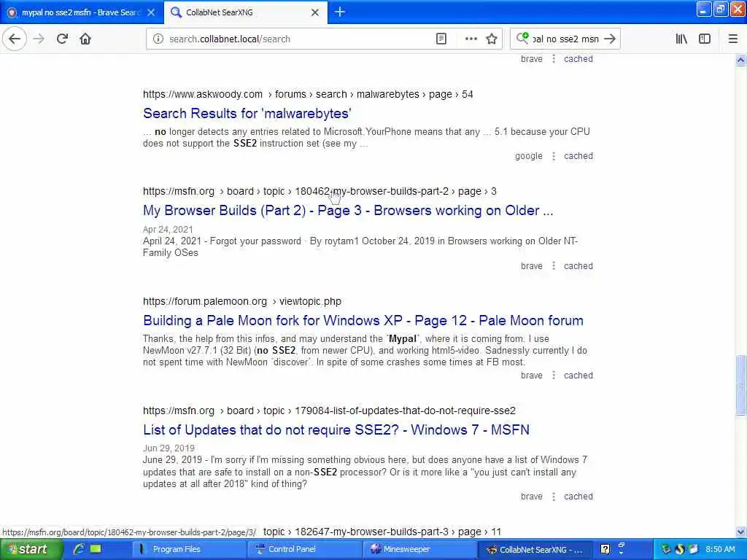747x560 pixels.
Task: Click the search box with 'no sse2 msn'
Action: [x=565, y=39]
